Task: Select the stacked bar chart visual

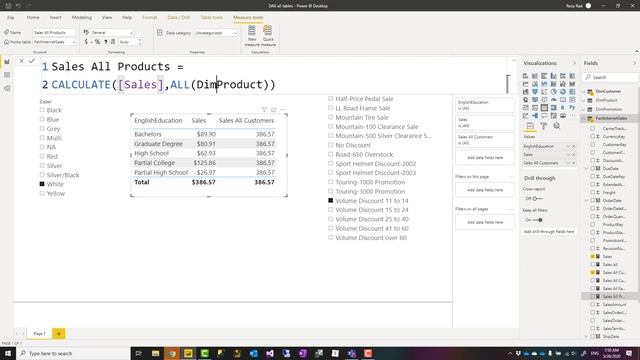Action: 525,76
